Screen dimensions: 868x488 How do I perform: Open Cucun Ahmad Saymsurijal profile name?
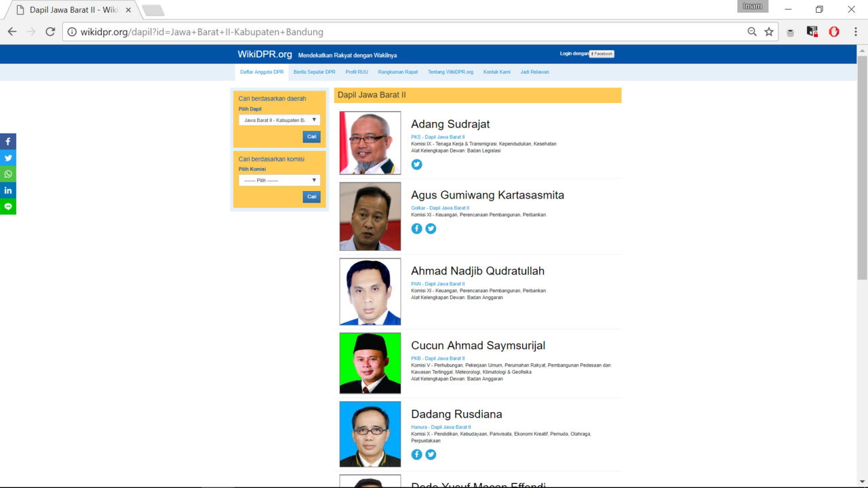click(478, 346)
